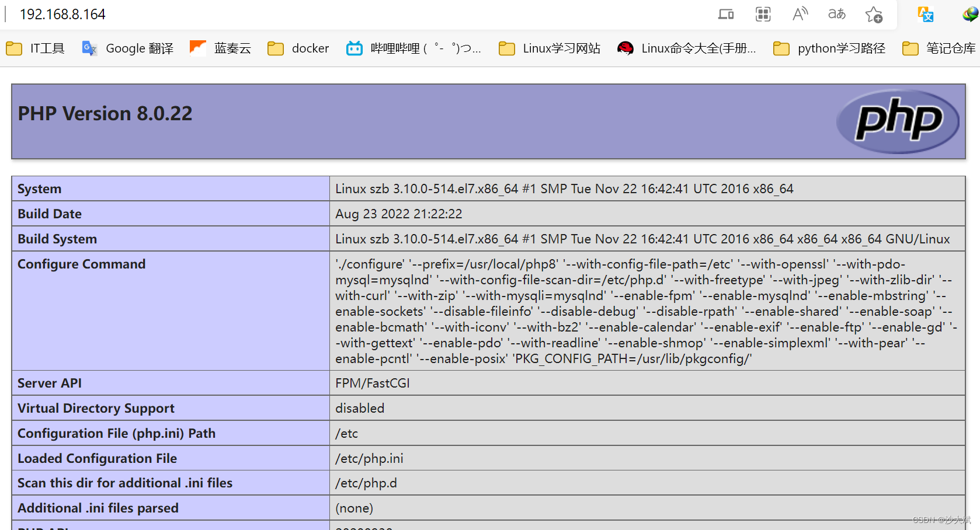The width and height of the screenshot is (980, 530).
Task: Open the IT工具 bookmark folder
Action: pyautogui.click(x=36, y=48)
